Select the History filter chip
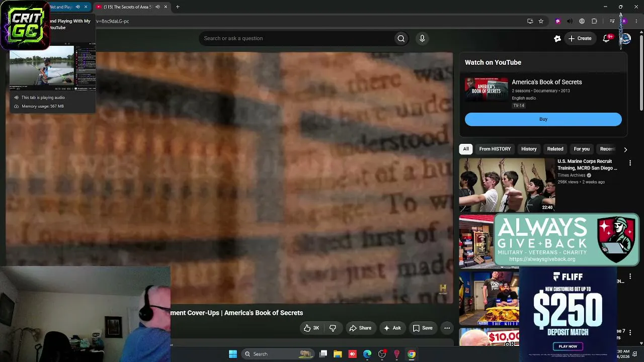This screenshot has height=362, width=644. coord(529,149)
